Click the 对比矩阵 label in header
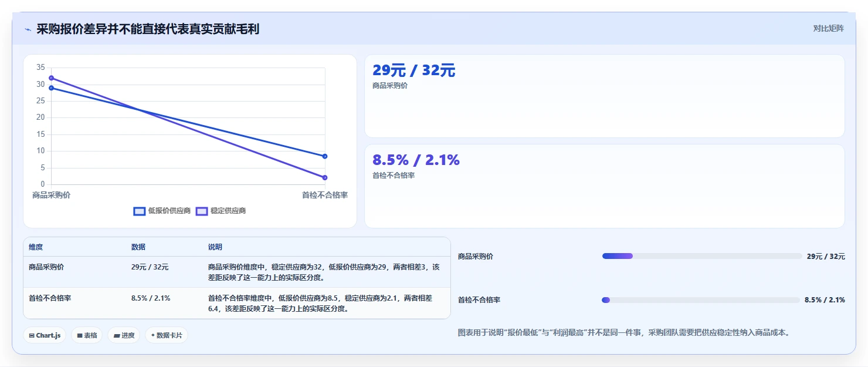This screenshot has width=868, height=367. (x=829, y=28)
